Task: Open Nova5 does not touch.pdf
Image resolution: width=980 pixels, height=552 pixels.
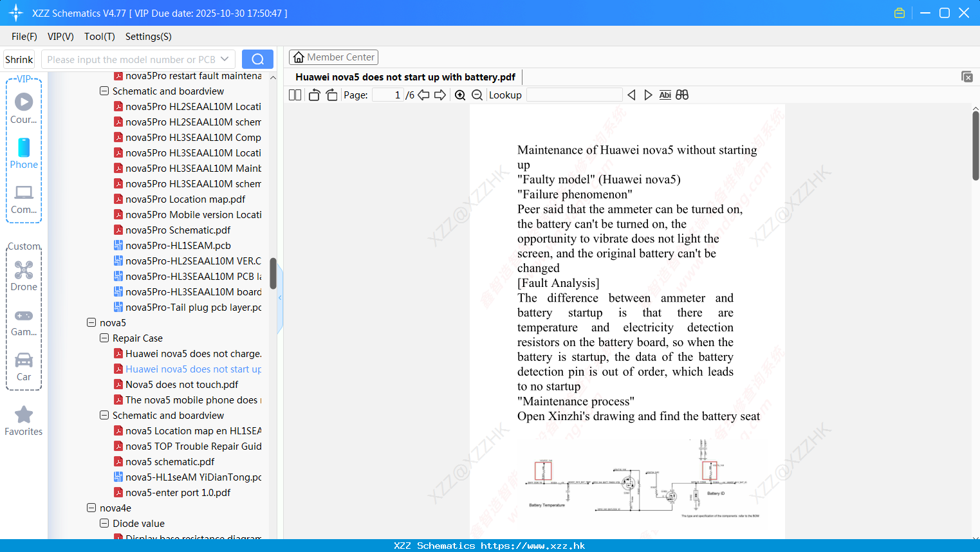Action: tap(176, 385)
